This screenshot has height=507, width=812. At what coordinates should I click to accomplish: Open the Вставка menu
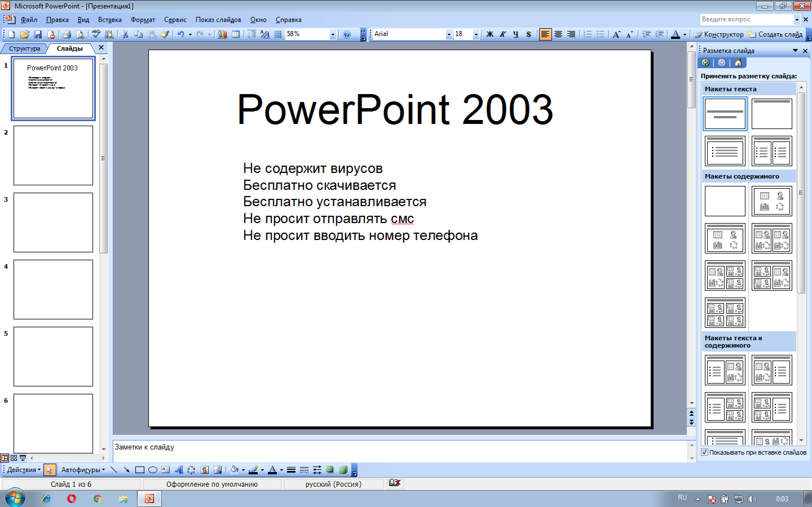(109, 20)
